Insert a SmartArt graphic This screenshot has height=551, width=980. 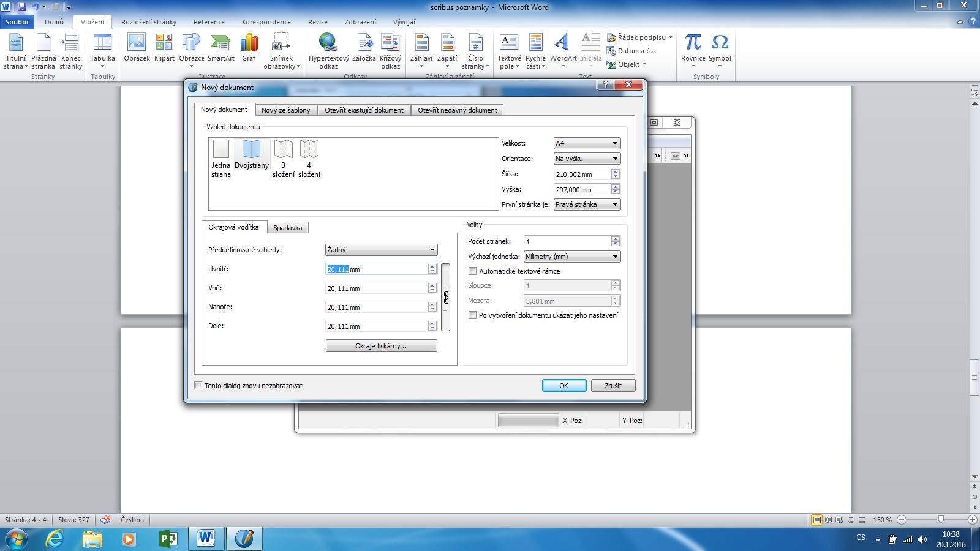pyautogui.click(x=221, y=48)
